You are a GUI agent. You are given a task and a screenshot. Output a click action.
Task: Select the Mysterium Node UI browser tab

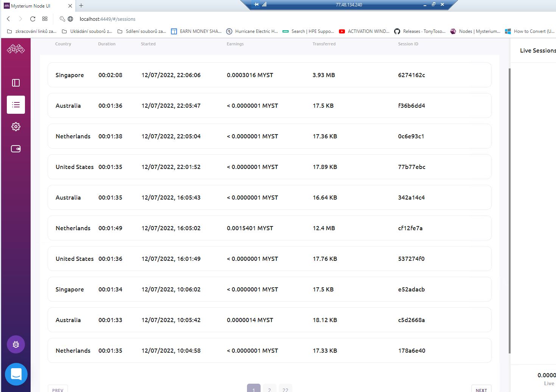38,6
